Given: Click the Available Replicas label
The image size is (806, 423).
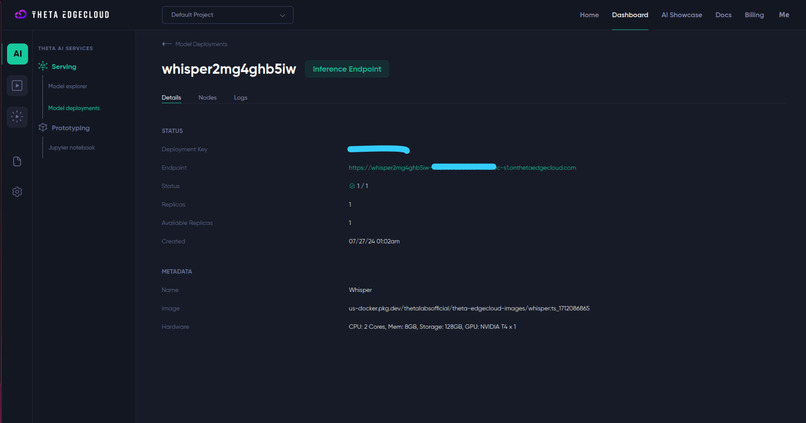Looking at the screenshot, I should 187,223.
